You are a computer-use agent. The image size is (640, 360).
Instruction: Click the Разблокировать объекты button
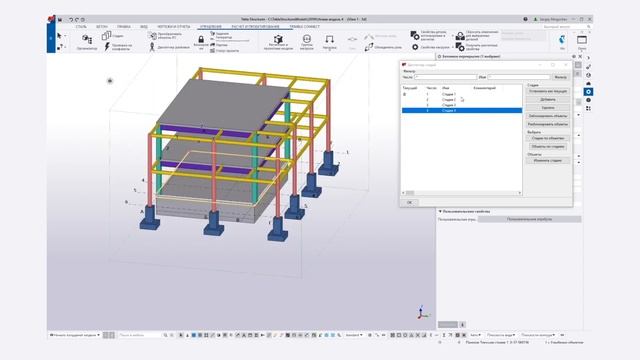pos(547,124)
